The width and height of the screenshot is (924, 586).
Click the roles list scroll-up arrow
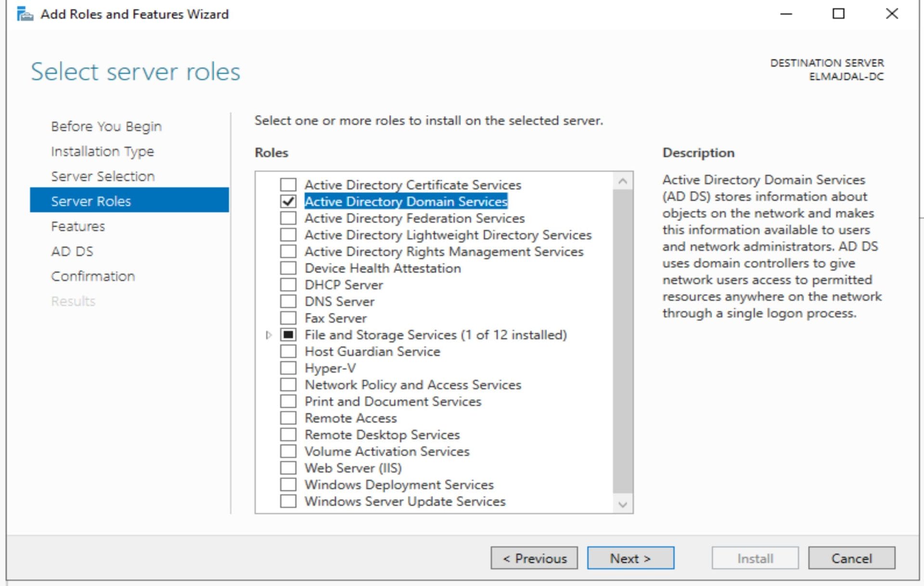(622, 181)
